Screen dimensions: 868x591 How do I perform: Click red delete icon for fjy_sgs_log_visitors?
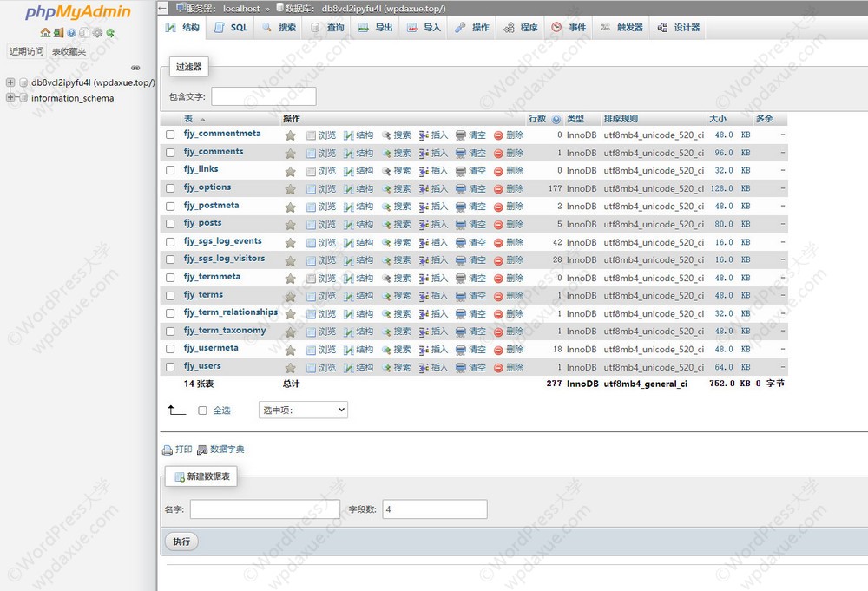[x=498, y=260]
